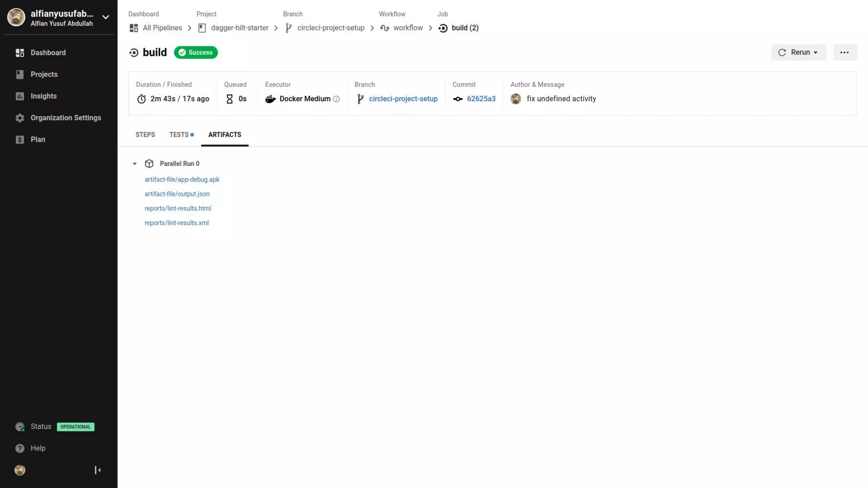
Task: Click the All Pipelines breadcrumb
Action: [162, 28]
